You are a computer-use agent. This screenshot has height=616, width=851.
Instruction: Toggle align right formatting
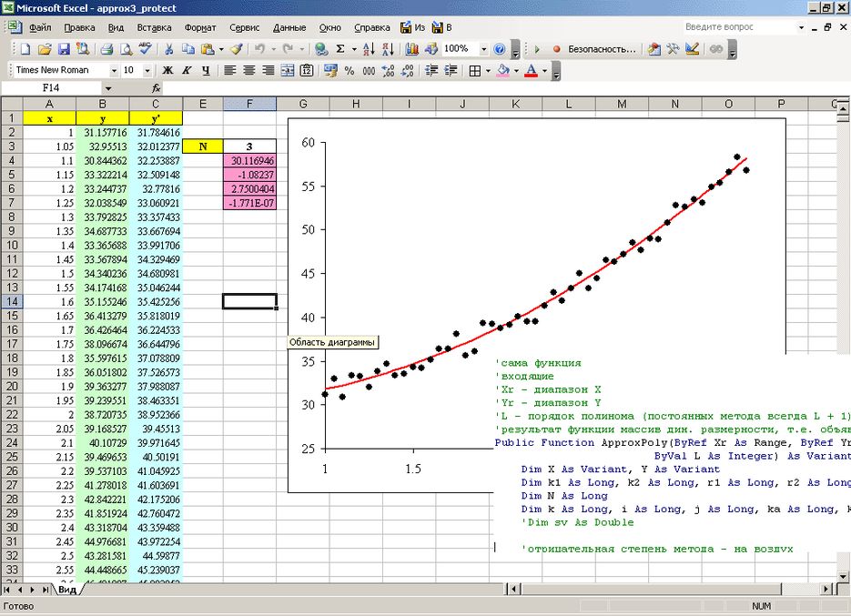(x=268, y=71)
